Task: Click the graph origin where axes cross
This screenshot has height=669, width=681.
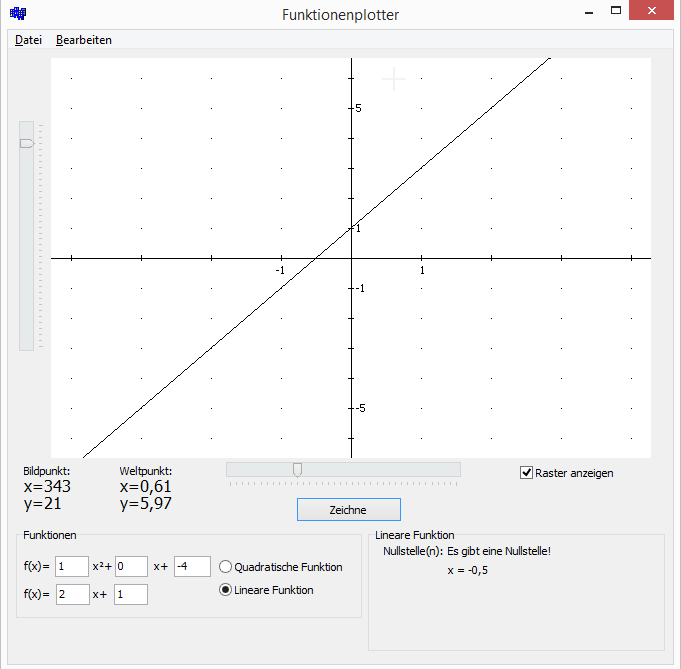Action: point(351,259)
